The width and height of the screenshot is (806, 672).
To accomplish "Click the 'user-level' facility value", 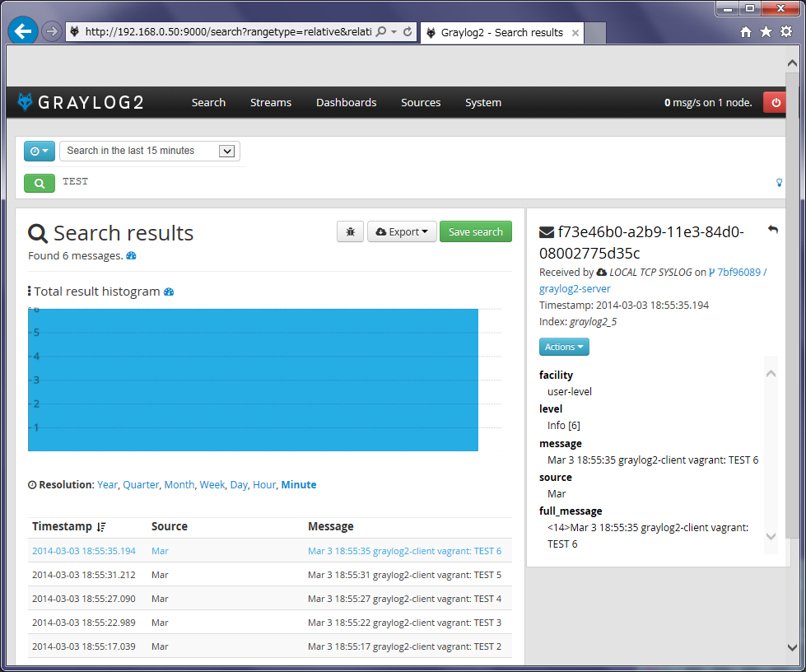I will tap(570, 392).
